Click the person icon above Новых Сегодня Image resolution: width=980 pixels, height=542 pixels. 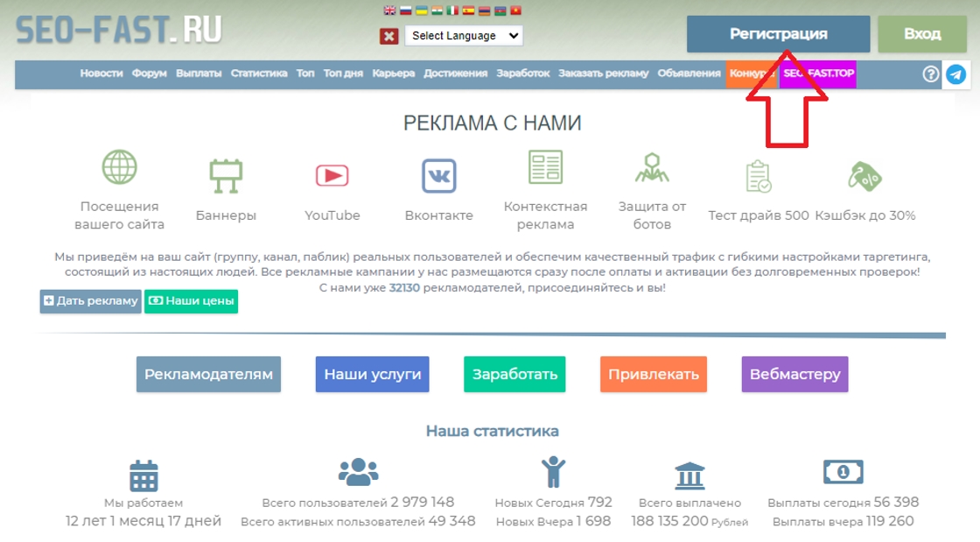(x=553, y=472)
